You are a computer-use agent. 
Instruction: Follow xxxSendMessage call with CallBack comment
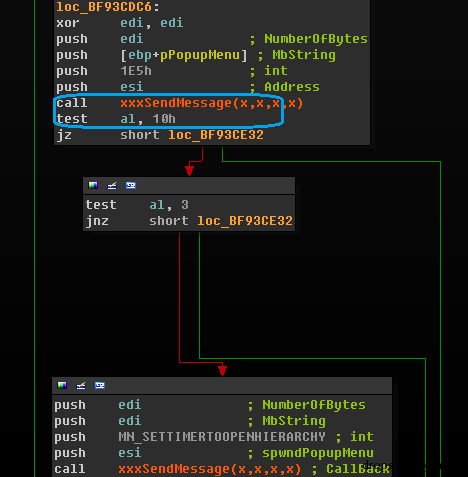pyautogui.click(x=210, y=469)
